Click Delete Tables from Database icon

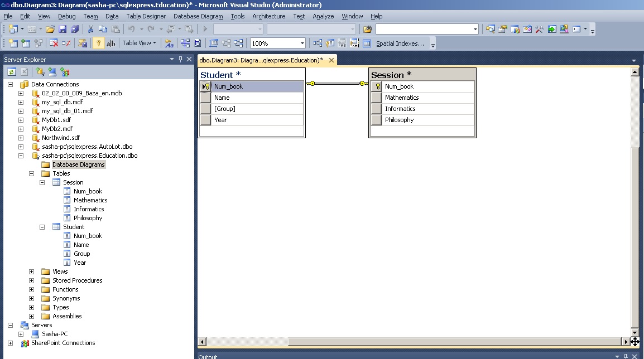point(54,43)
